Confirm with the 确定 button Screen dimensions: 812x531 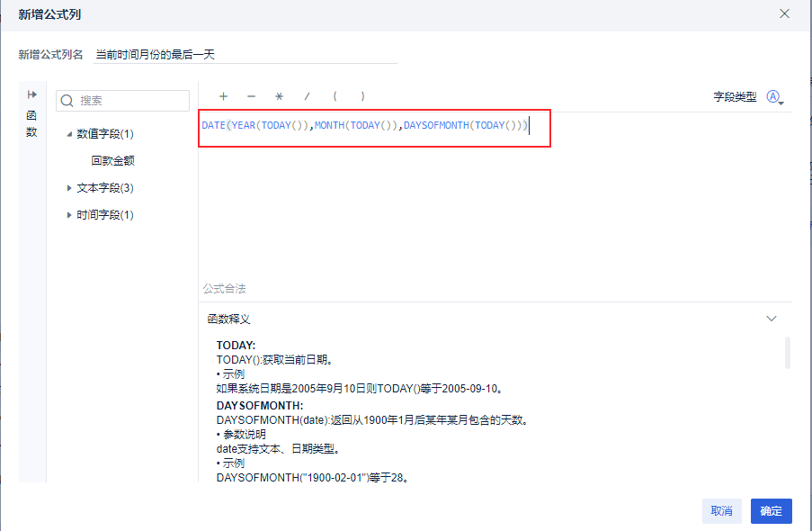772,511
